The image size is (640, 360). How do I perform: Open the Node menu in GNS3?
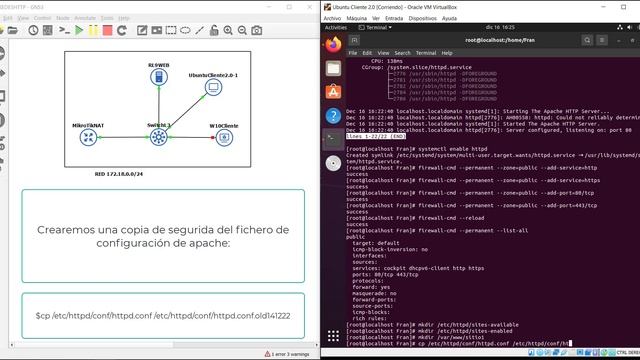click(63, 18)
